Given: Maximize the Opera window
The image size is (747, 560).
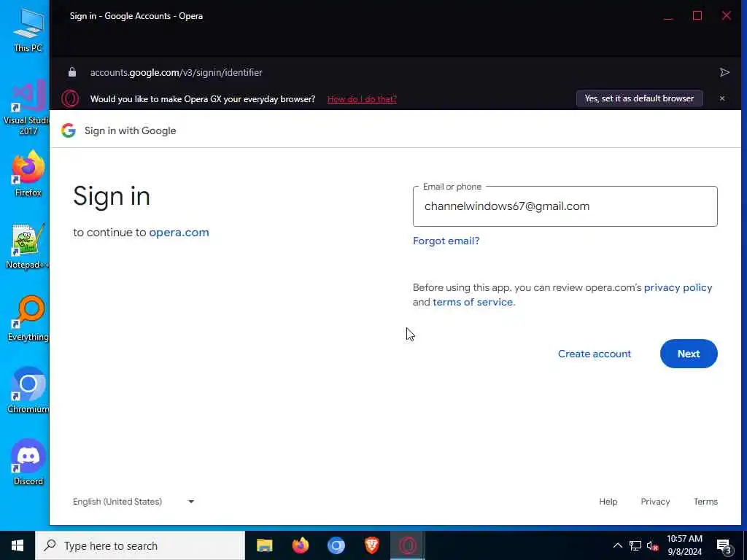Looking at the screenshot, I should coord(697,16).
